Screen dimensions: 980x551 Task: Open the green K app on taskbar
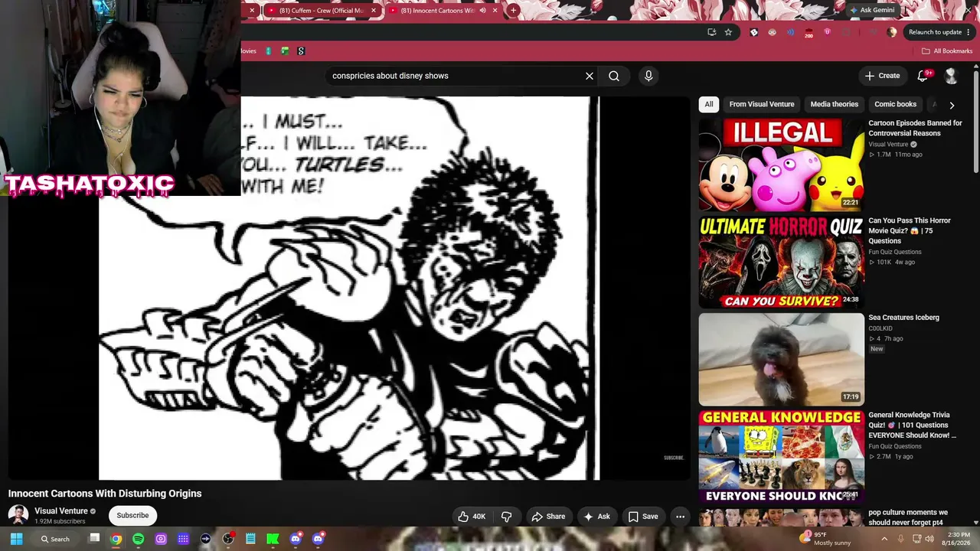click(273, 539)
